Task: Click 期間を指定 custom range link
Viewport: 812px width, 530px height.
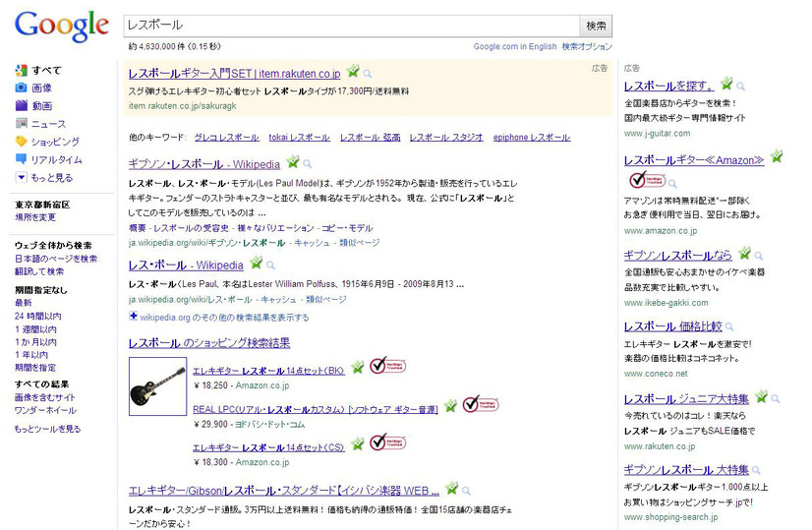Action: (34, 368)
